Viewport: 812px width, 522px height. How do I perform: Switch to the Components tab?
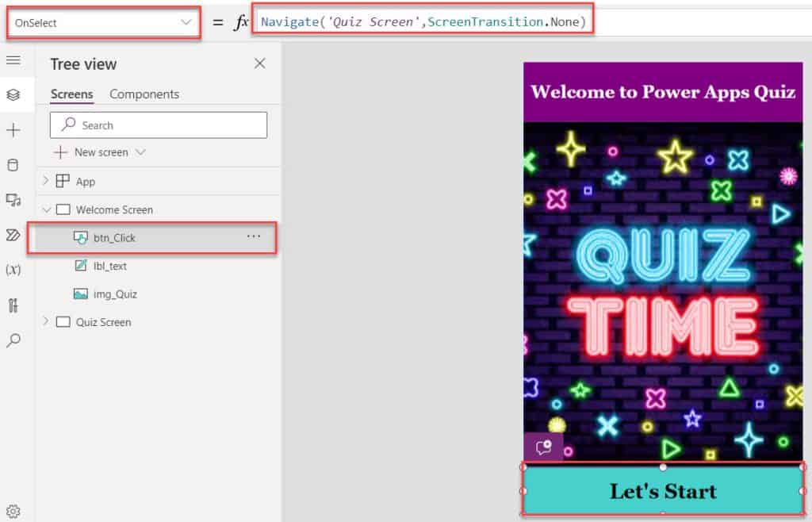tap(144, 94)
